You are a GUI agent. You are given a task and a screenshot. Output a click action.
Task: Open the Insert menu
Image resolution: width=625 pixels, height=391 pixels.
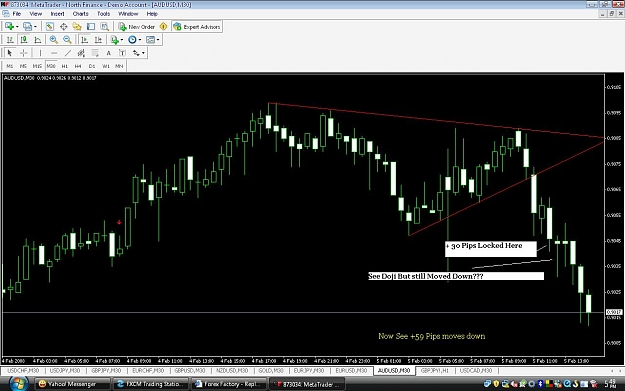[x=57, y=14]
